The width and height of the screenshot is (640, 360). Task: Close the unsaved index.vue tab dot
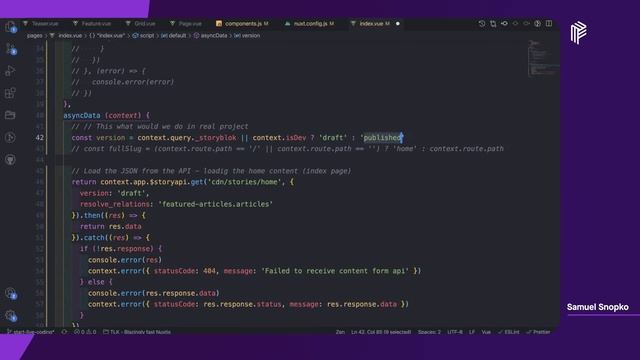tap(398, 24)
